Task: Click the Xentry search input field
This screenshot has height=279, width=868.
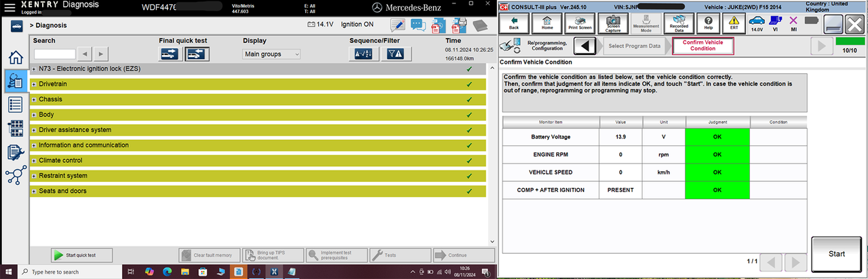Action: tap(55, 54)
